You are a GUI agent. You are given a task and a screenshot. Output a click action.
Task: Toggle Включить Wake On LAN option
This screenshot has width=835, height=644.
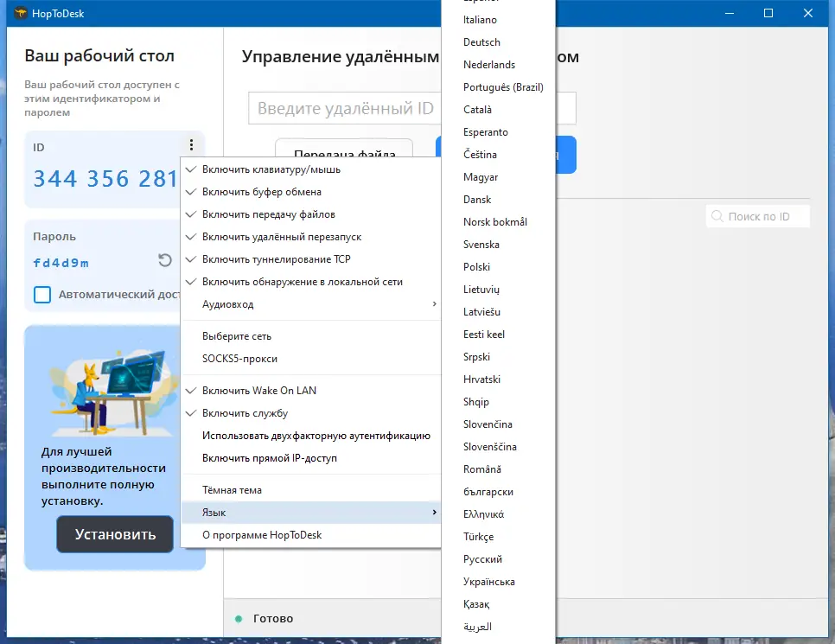coord(311,391)
